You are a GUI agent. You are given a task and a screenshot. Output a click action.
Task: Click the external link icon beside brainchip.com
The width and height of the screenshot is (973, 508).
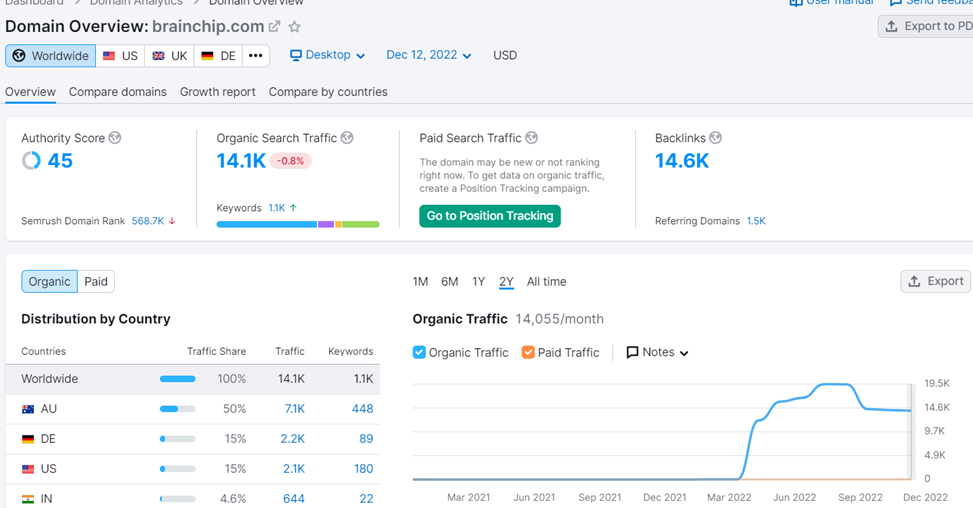pyautogui.click(x=275, y=27)
